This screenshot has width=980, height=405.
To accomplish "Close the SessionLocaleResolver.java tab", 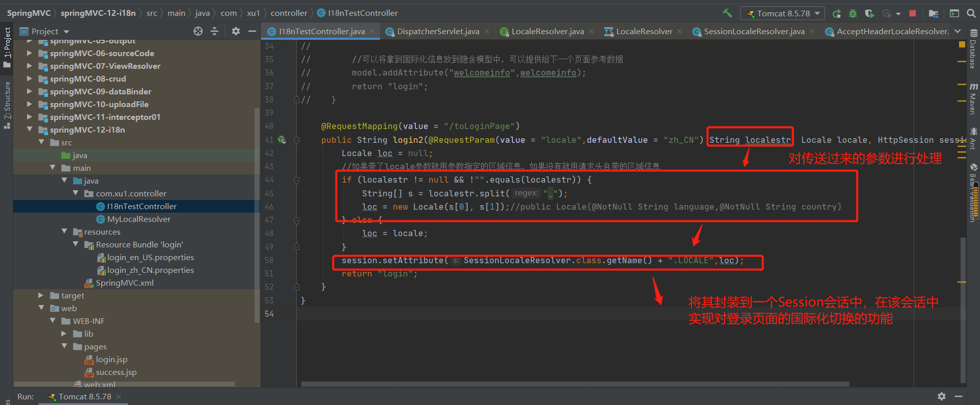I will (812, 31).
